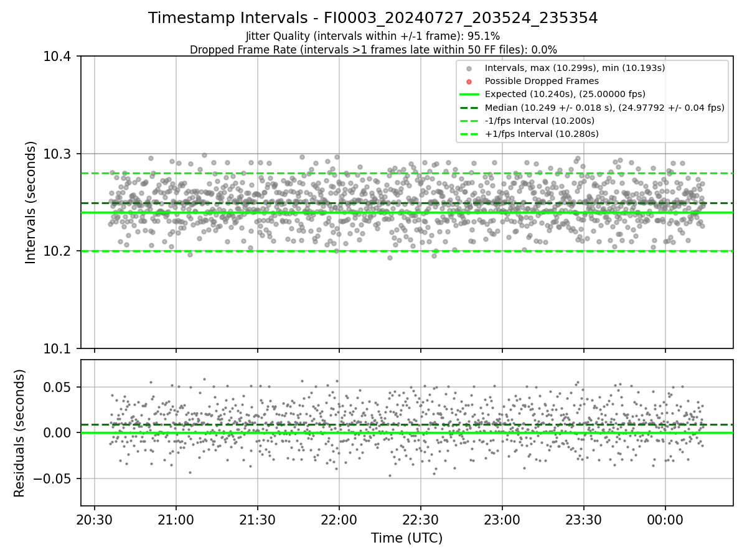This screenshot has height=560, width=747.
Task: Click the 'Jitter Quality' 95.1% subtitle line
Action: [373, 36]
